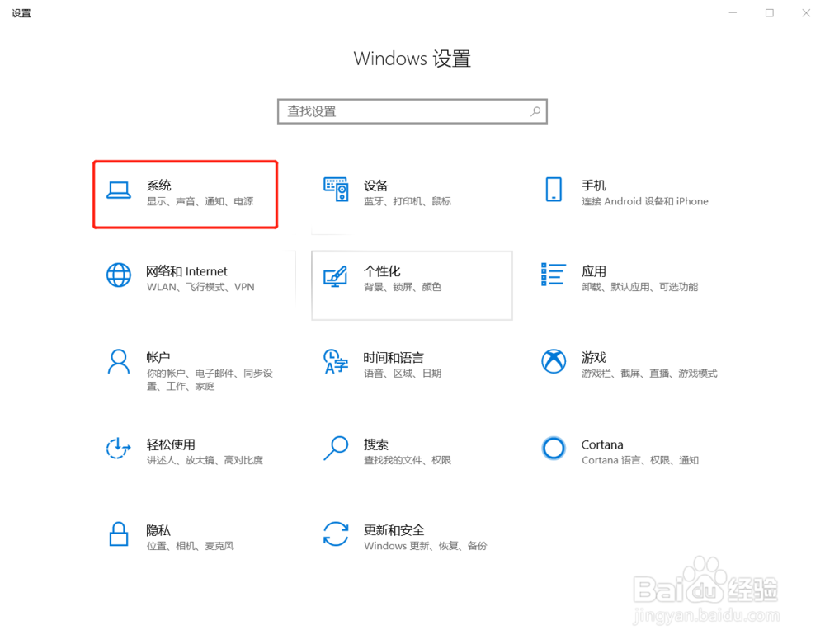
Task: Open the 帐户 settings title
Action: (x=158, y=358)
